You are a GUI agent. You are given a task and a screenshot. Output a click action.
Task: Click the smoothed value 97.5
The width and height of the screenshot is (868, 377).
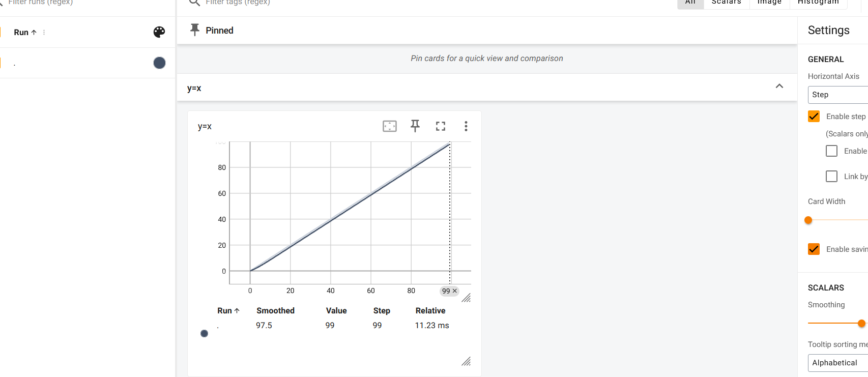[x=264, y=325]
